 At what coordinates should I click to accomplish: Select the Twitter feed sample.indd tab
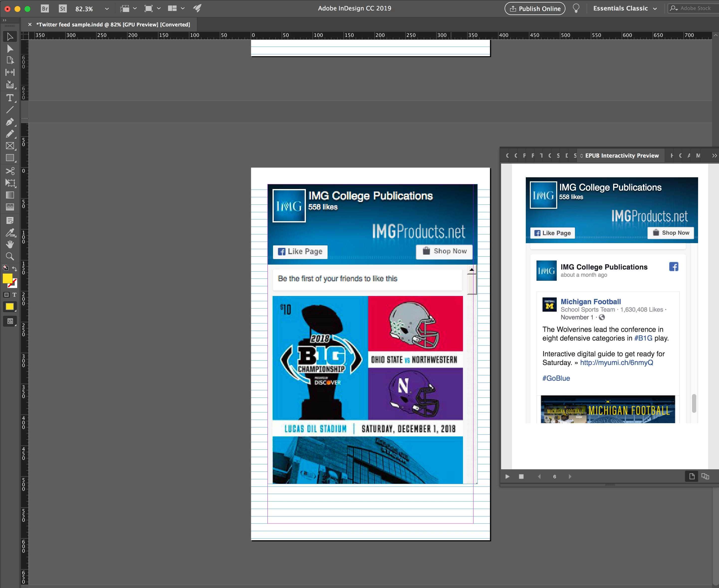(113, 24)
